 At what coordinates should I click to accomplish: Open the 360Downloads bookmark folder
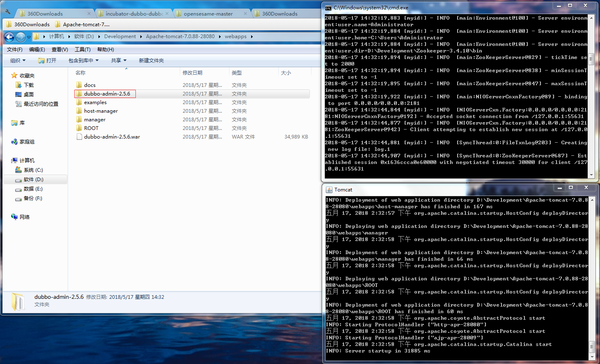(x=28, y=24)
